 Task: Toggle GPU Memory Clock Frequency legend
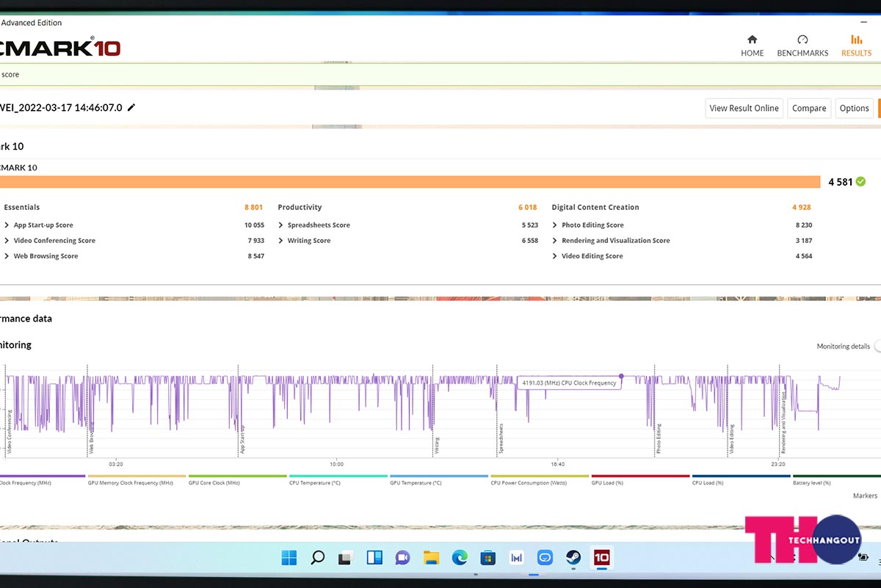point(137,480)
